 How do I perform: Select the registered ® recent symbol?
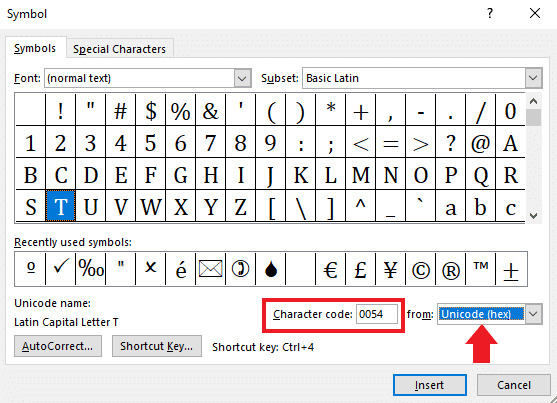pyautogui.click(x=450, y=269)
